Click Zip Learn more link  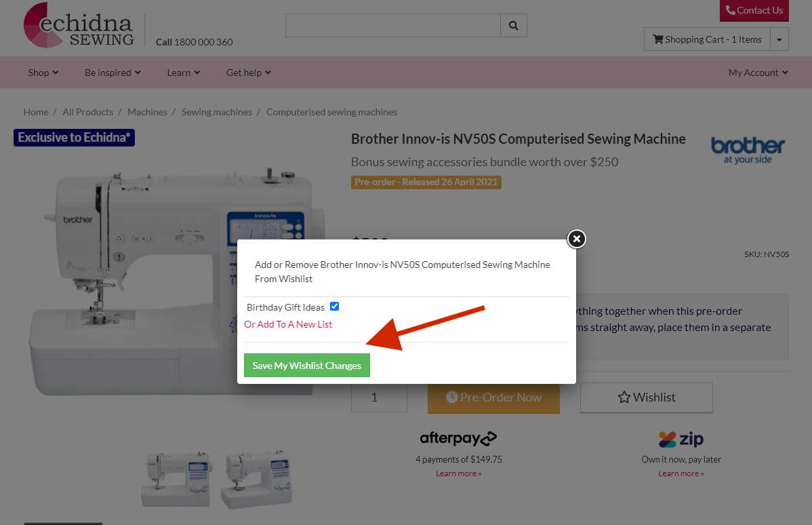click(x=681, y=473)
